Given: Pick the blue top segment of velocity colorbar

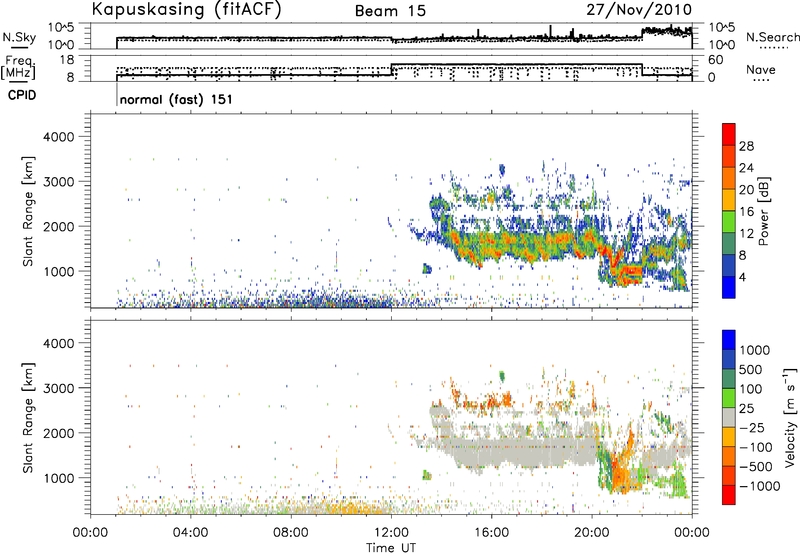Looking at the screenshot, I should point(729,340).
